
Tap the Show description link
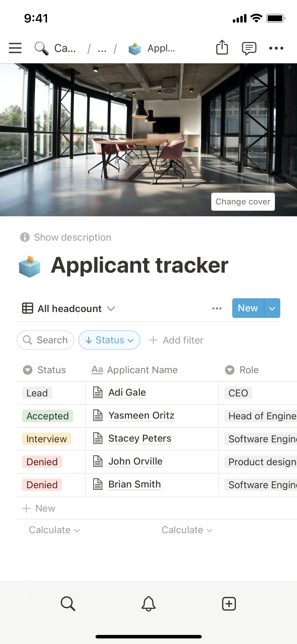point(72,237)
